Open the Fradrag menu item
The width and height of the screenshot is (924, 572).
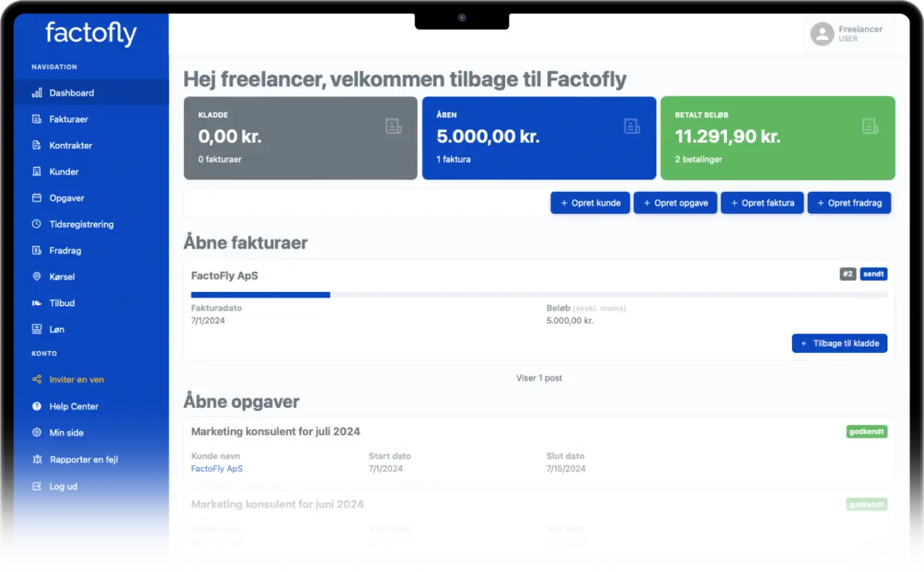[x=91, y=250]
